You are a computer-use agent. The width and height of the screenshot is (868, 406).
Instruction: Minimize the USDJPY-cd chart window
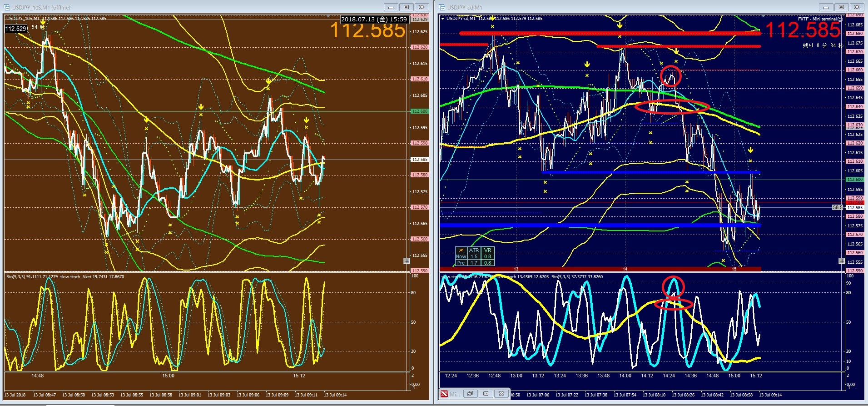pos(826,7)
